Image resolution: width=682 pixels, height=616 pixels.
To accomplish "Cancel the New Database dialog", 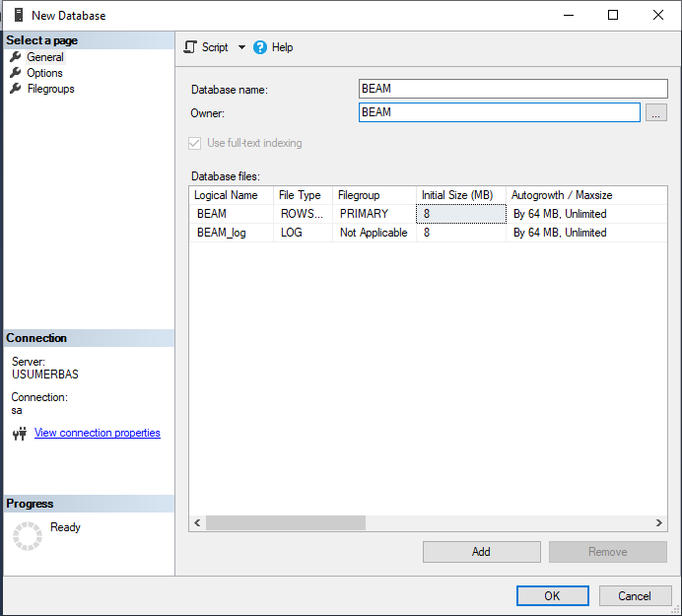I will (x=634, y=595).
